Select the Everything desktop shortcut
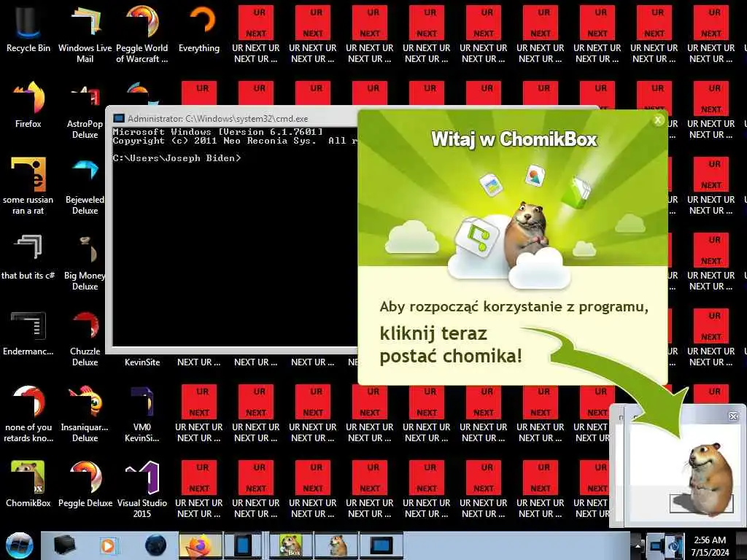 point(199,29)
